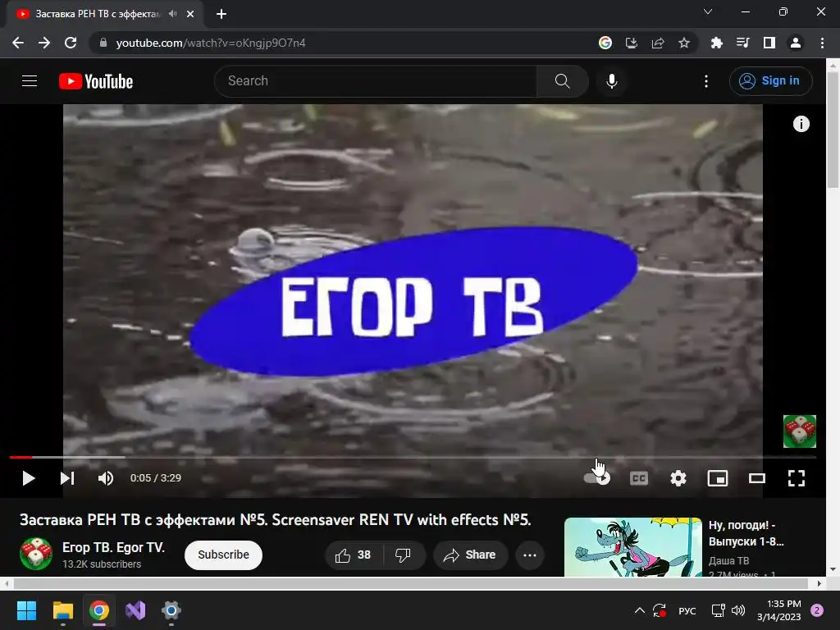This screenshot has height=630, width=840.
Task: Open Settings app from taskbar
Action: pyautogui.click(x=171, y=610)
